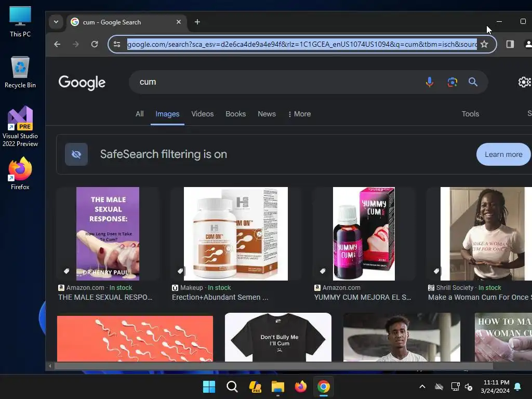Screen dimensions: 532x399
Task: Launch Visual Studio 2022 Preview shortcut
Action: (x=20, y=127)
